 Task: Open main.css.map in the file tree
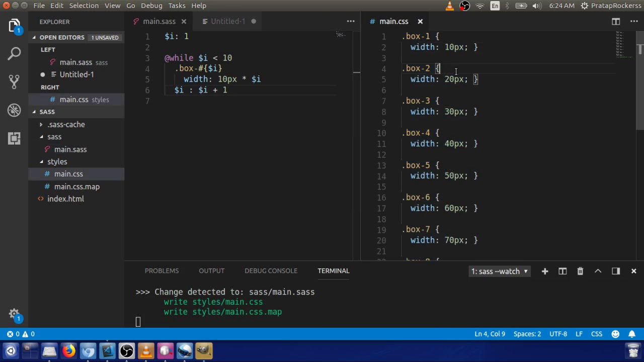[76, 187]
